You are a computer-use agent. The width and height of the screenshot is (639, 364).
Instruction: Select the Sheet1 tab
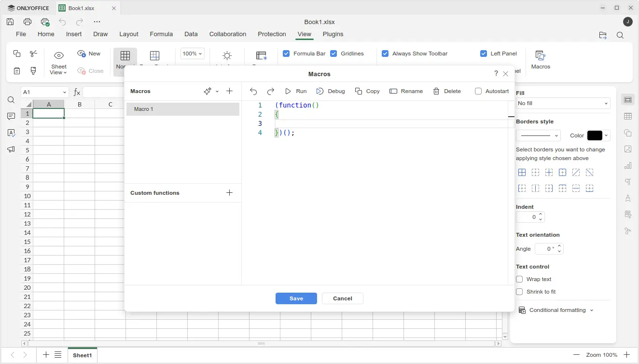83,355
